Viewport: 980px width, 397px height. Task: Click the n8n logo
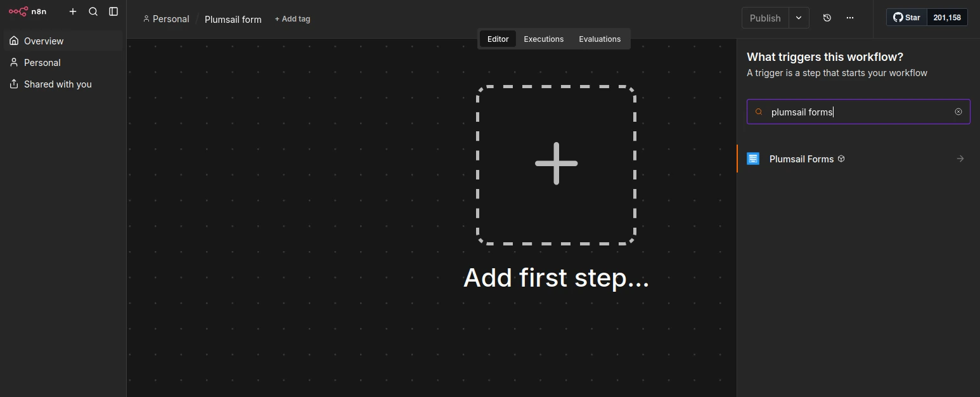[x=27, y=11]
